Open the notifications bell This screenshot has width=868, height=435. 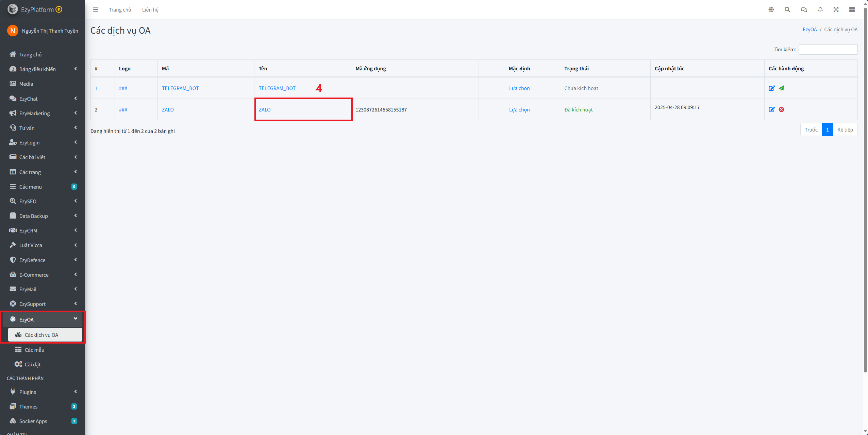pyautogui.click(x=820, y=10)
